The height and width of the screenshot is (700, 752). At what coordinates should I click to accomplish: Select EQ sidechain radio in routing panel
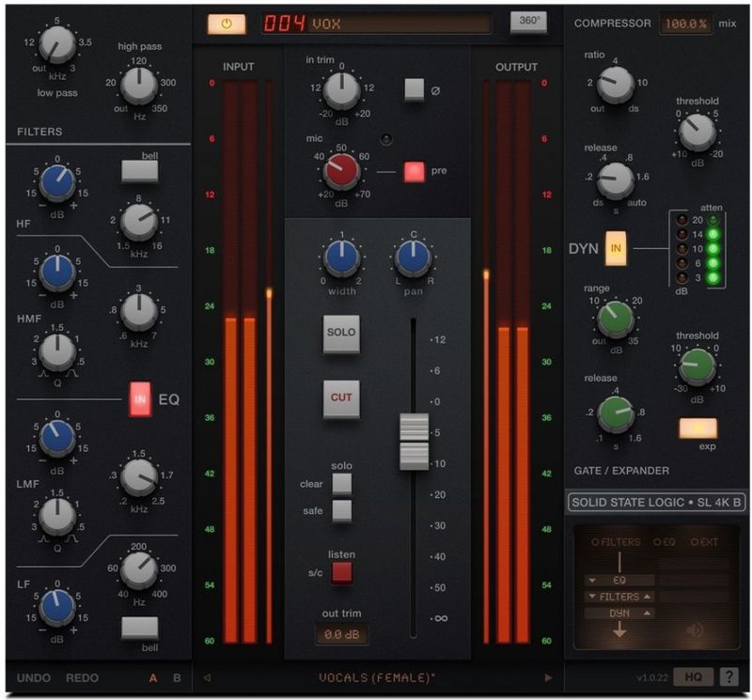[665, 542]
